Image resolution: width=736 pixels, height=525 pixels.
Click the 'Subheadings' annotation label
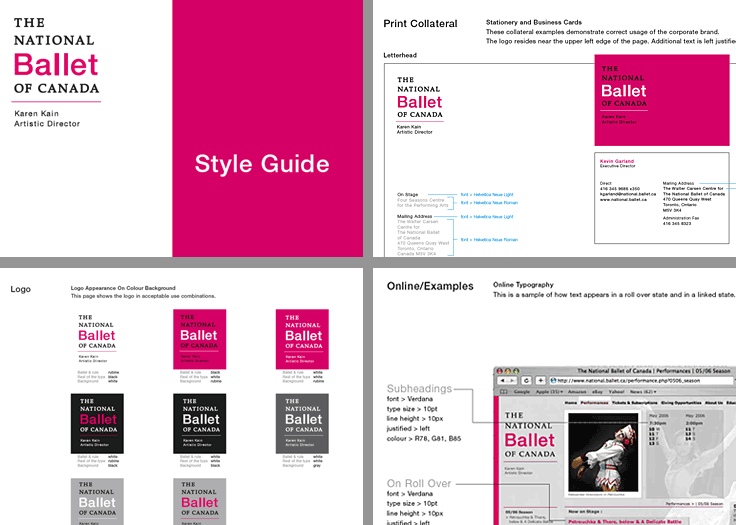[x=419, y=389]
